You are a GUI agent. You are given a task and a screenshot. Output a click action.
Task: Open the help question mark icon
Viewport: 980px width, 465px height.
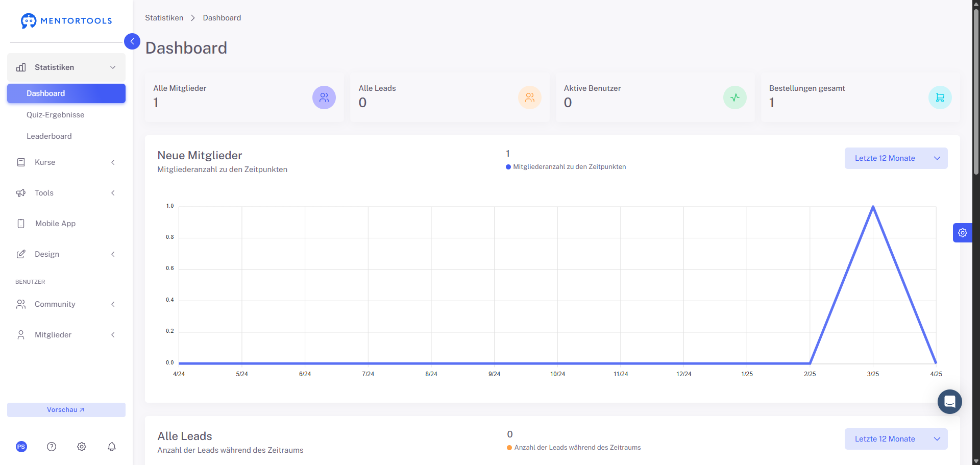click(52, 447)
